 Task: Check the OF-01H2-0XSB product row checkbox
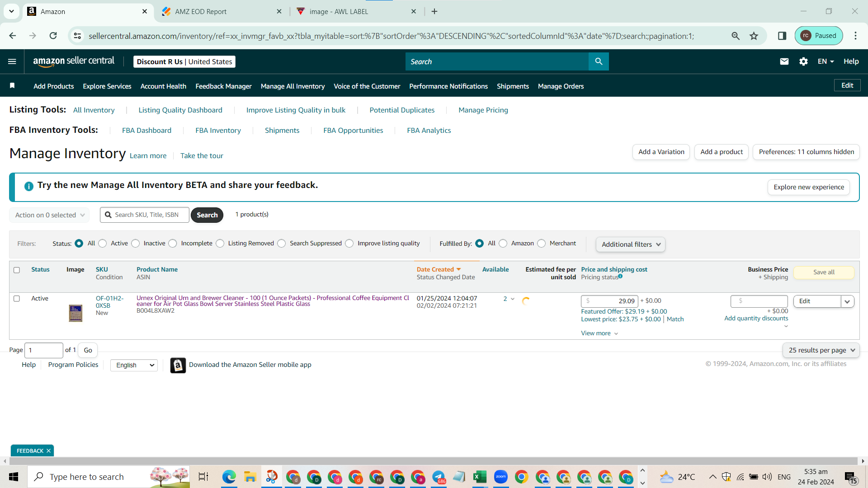(17, 299)
